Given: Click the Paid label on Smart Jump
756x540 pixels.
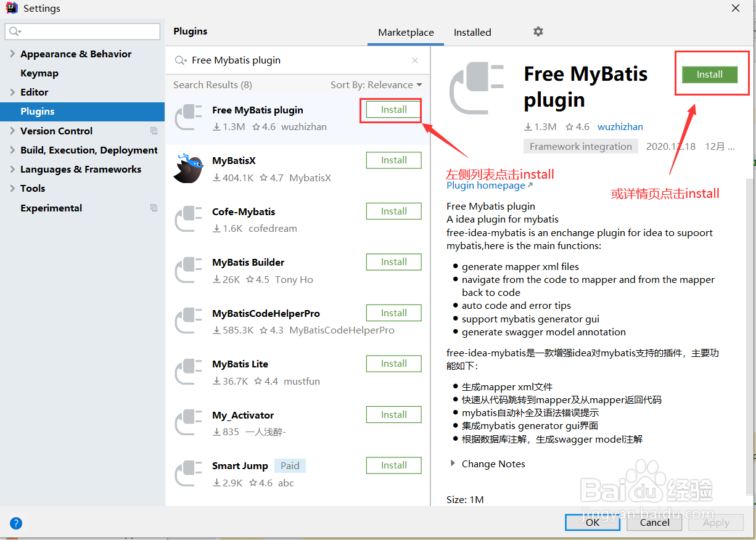Looking at the screenshot, I should (x=290, y=466).
